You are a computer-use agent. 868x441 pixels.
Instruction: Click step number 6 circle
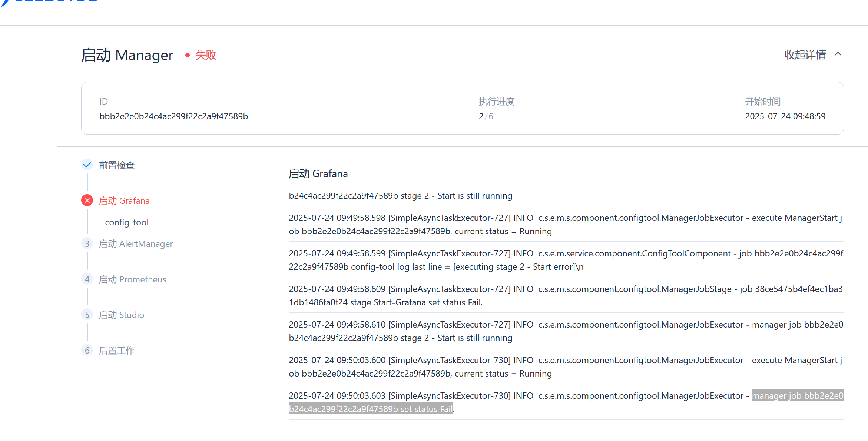point(87,350)
